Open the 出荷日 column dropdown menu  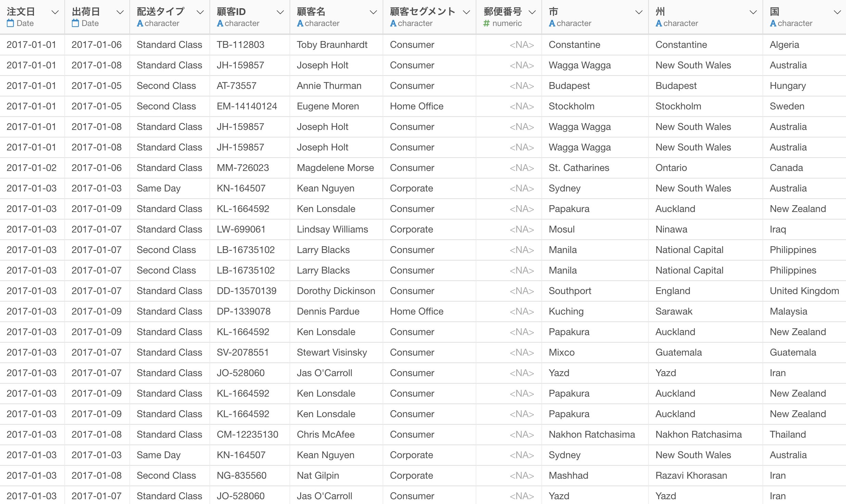(x=120, y=12)
